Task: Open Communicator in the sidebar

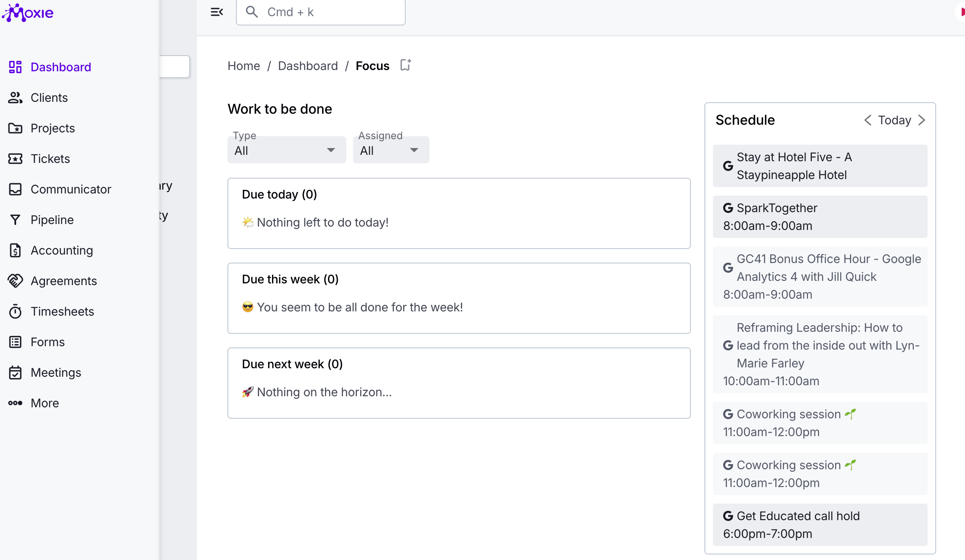Action: (71, 189)
